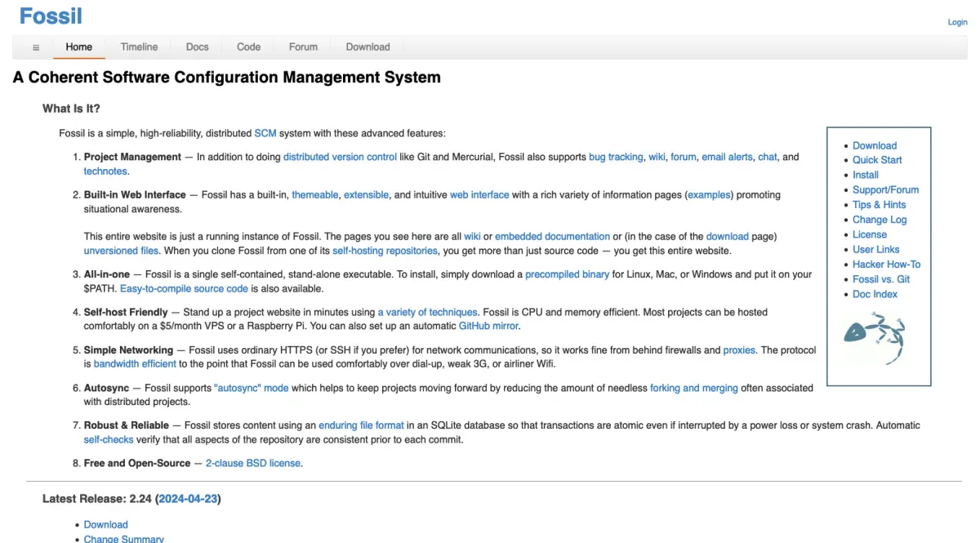
Task: Follow the extensible link
Action: (366, 195)
